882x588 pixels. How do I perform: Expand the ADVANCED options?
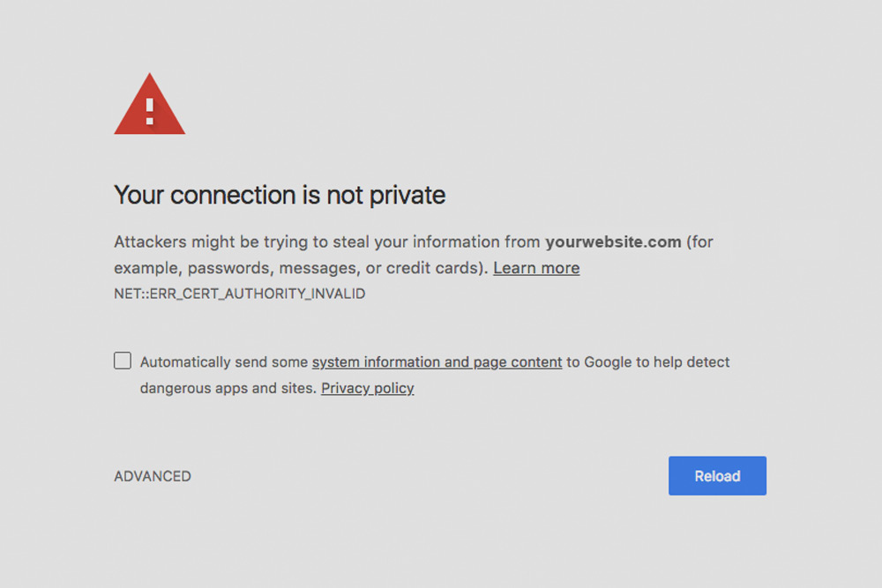click(x=153, y=476)
